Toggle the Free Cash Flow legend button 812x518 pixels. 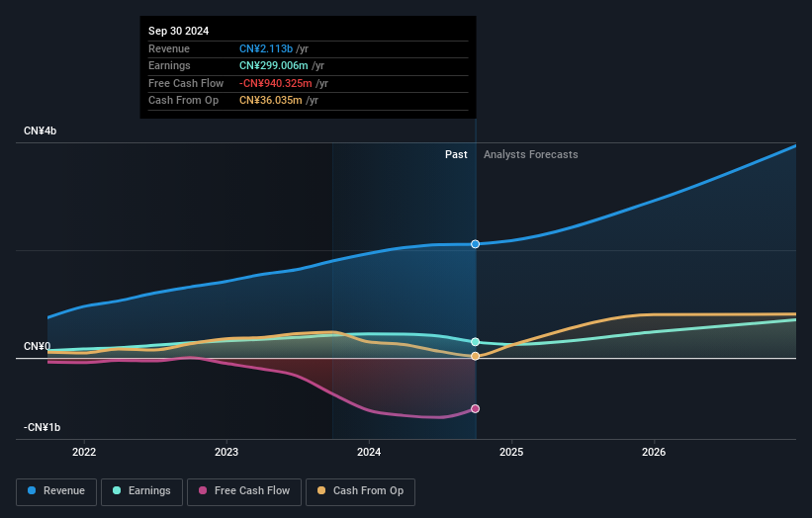click(244, 491)
